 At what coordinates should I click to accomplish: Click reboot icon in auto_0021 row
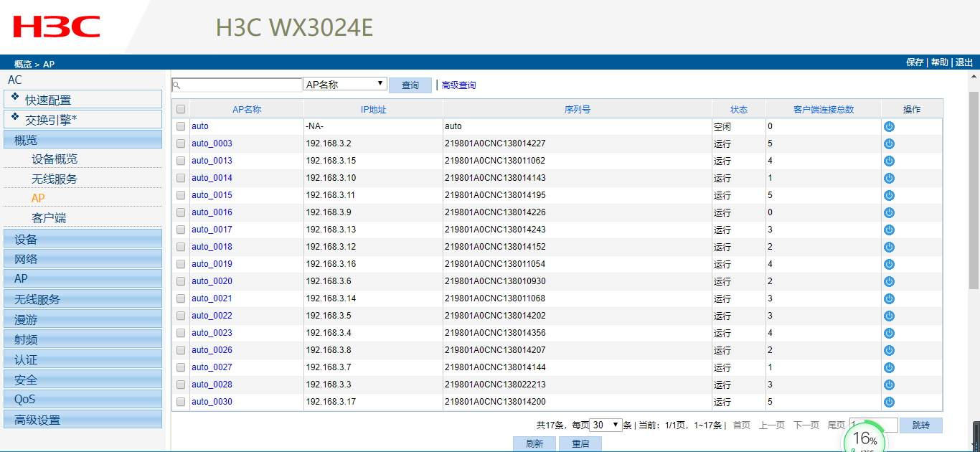pyautogui.click(x=889, y=298)
